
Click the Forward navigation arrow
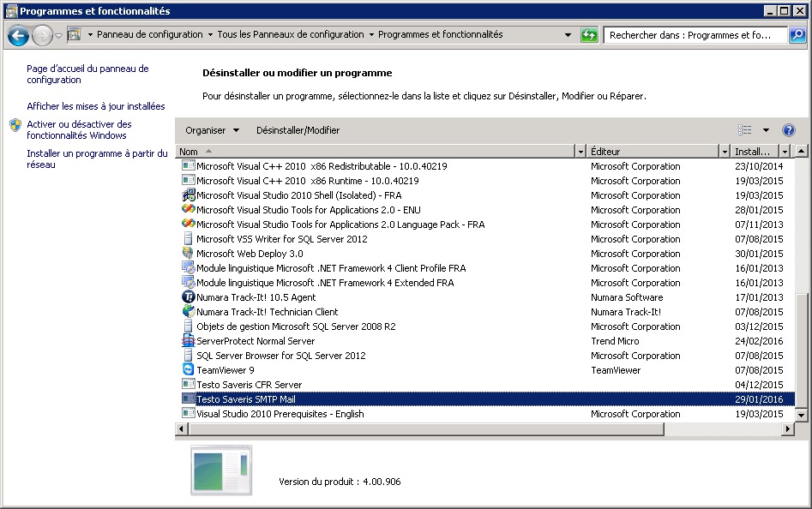point(42,36)
